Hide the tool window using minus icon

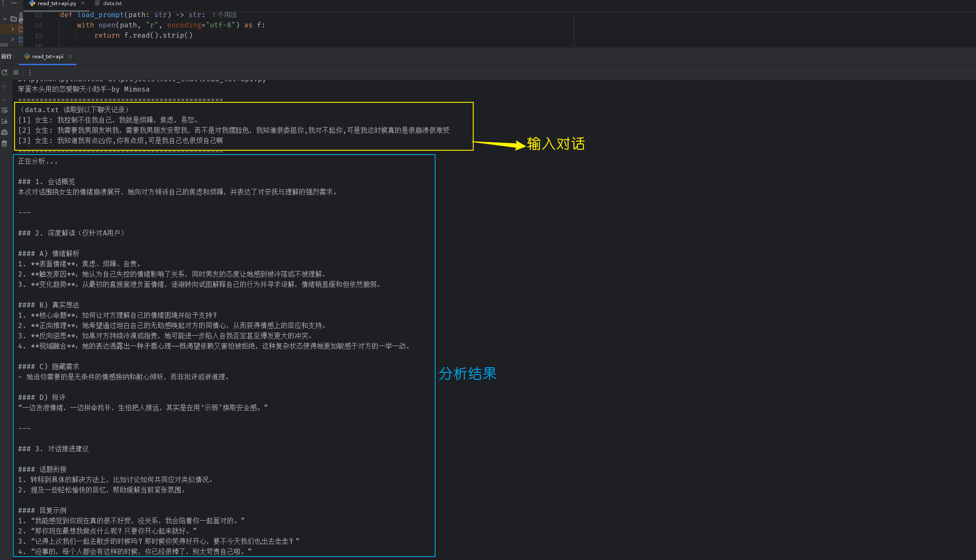(14, 3)
